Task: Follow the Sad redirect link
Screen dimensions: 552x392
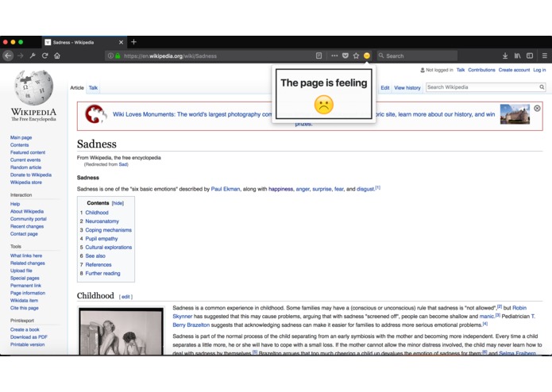Action: coord(123,164)
